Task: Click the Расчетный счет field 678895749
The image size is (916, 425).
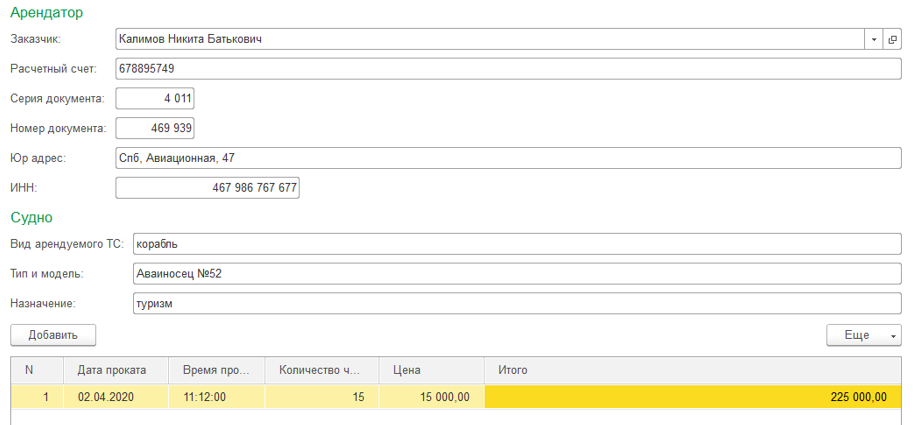Action: click(x=508, y=69)
